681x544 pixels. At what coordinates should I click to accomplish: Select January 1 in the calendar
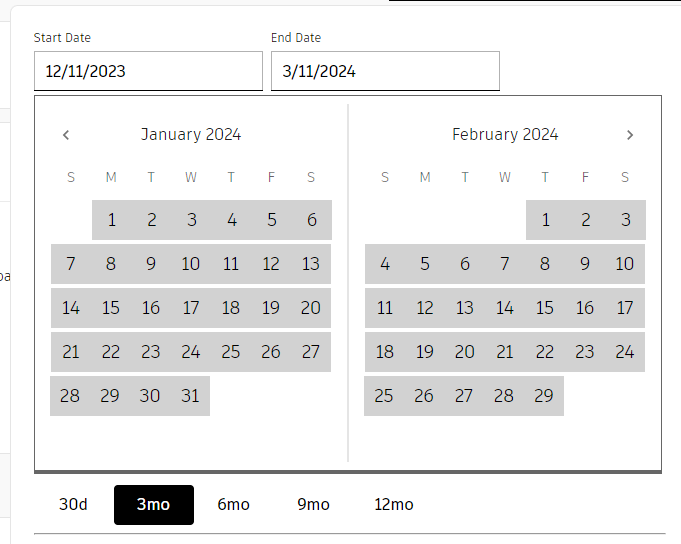point(111,220)
